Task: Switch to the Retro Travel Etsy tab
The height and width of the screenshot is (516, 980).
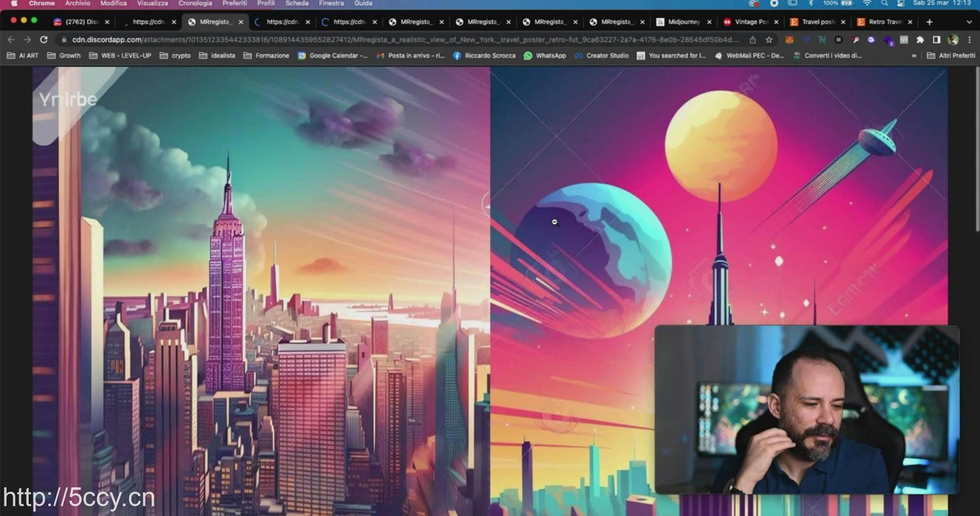Action: (x=885, y=22)
